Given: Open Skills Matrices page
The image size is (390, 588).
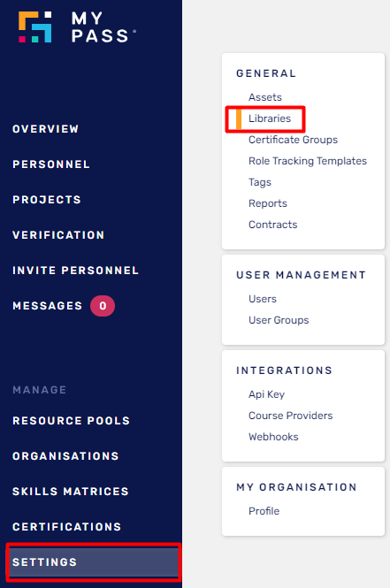Looking at the screenshot, I should (71, 492).
